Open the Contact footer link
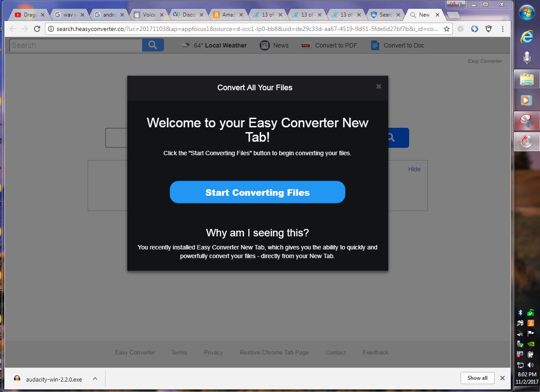This screenshot has width=540, height=392. pyautogui.click(x=336, y=352)
